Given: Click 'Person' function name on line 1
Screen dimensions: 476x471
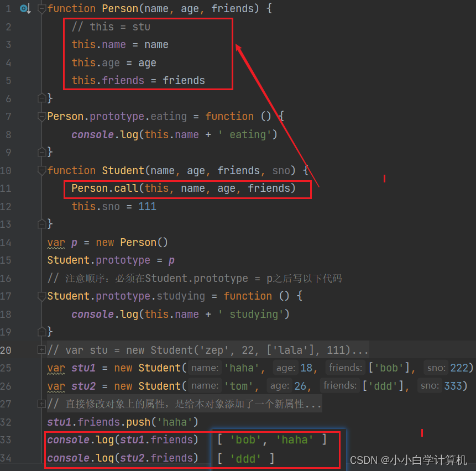Looking at the screenshot, I should click(120, 8).
